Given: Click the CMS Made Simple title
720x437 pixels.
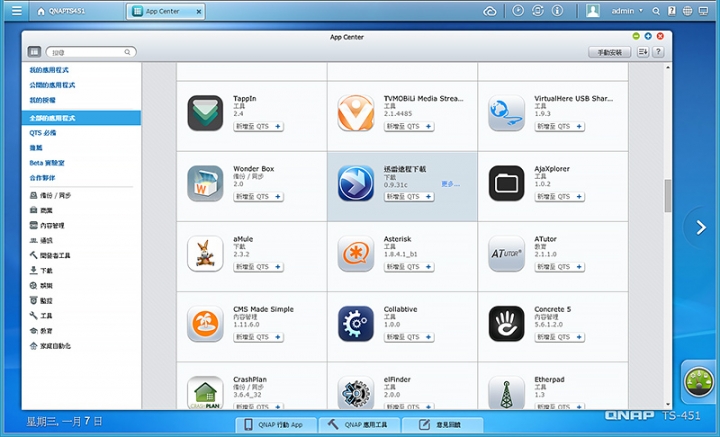Looking at the screenshot, I should tap(263, 309).
